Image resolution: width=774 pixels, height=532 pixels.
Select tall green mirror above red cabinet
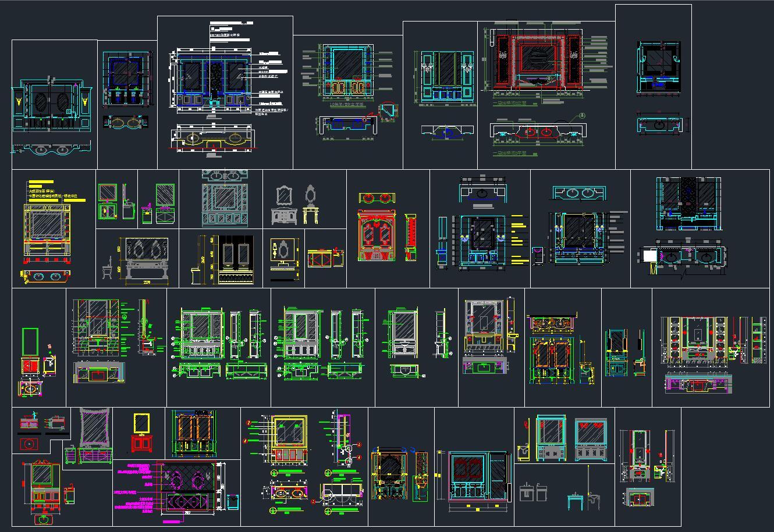[x=30, y=352]
